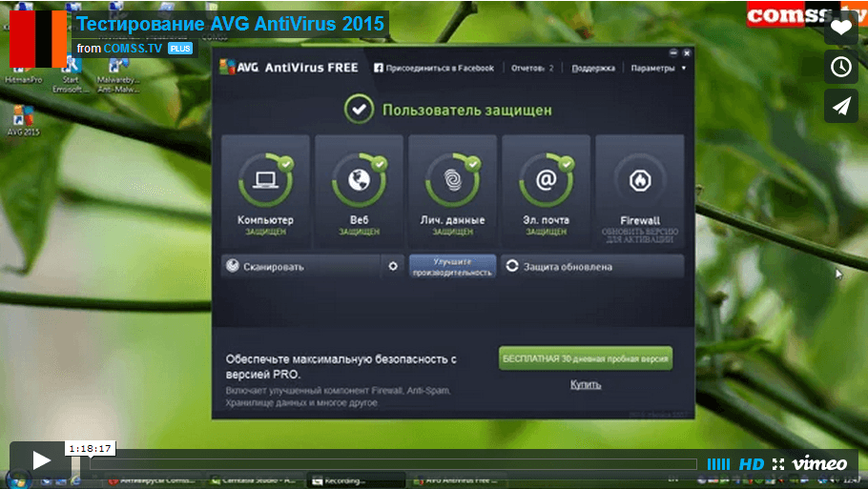Open Отчетов reports menu
The width and height of the screenshot is (868, 489).
[x=532, y=68]
